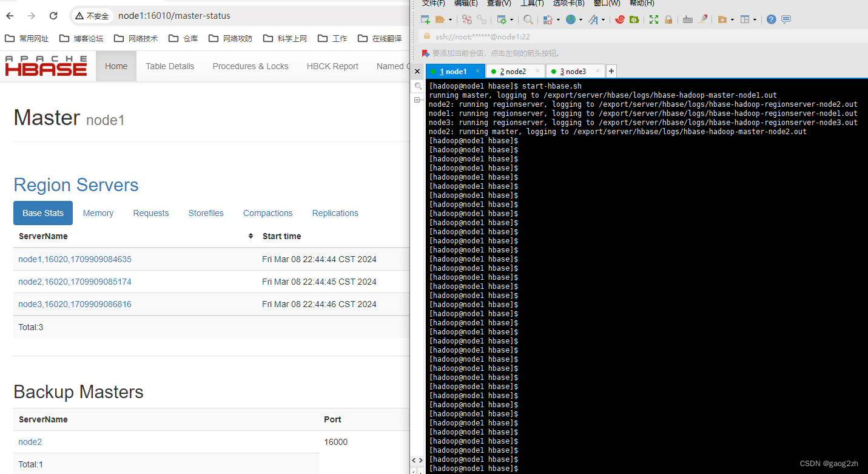Click the color scheme icon in Xshell toolbar
The image size is (868, 474).
pyautogui.click(x=548, y=19)
